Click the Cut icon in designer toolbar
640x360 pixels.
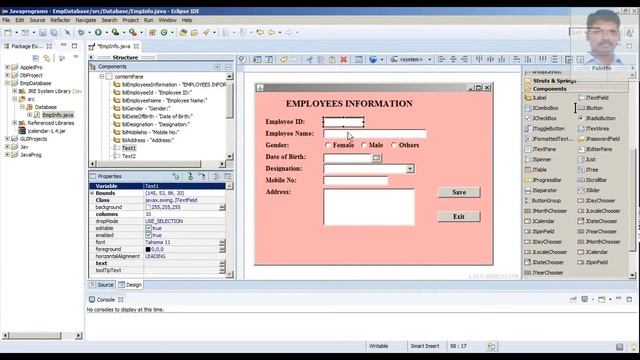(x=309, y=60)
